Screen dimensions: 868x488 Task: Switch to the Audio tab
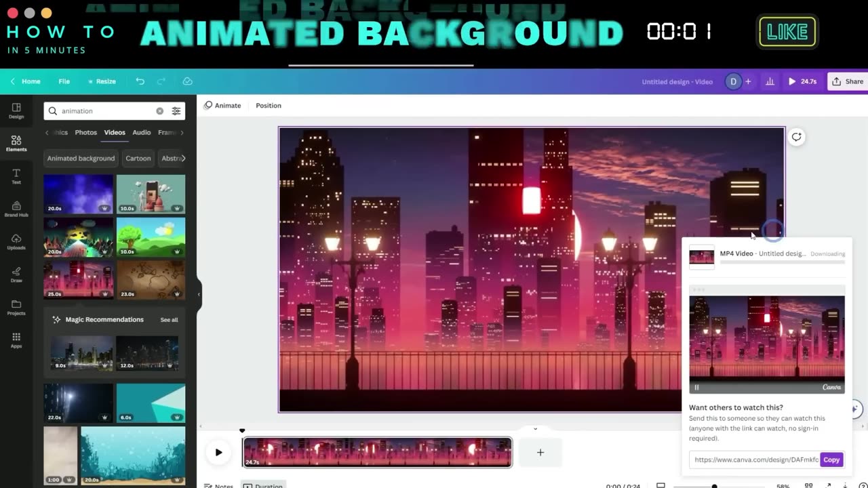(x=142, y=132)
